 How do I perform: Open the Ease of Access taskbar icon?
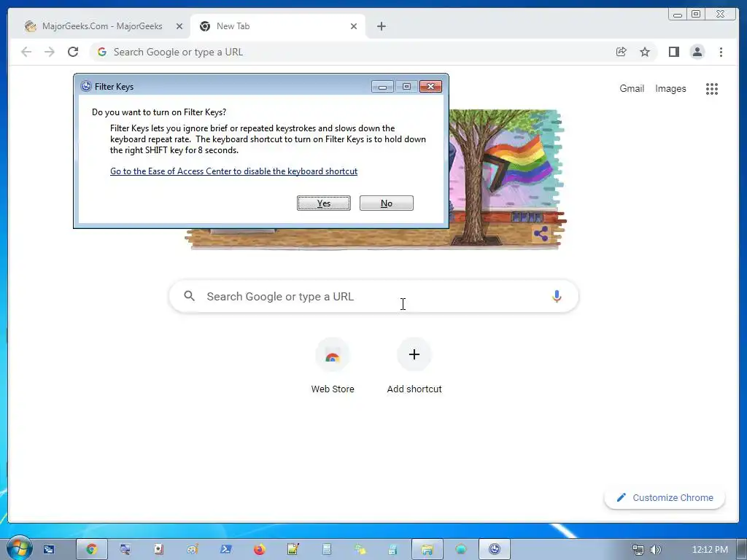(495, 550)
